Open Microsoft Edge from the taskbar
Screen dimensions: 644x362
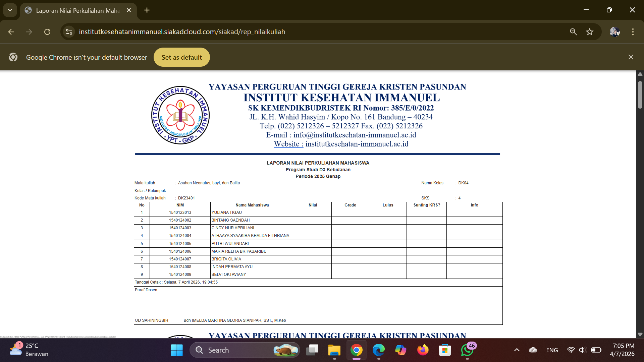[379, 350]
